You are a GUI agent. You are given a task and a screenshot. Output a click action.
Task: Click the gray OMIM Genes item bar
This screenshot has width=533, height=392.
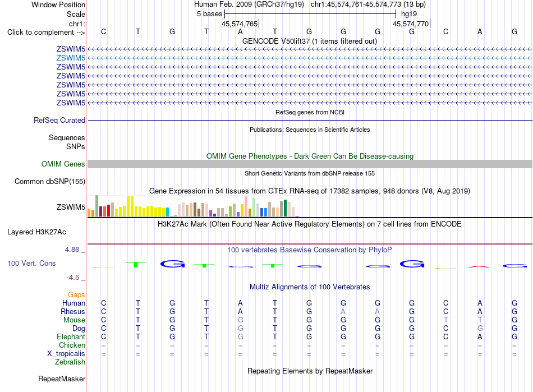[310, 164]
